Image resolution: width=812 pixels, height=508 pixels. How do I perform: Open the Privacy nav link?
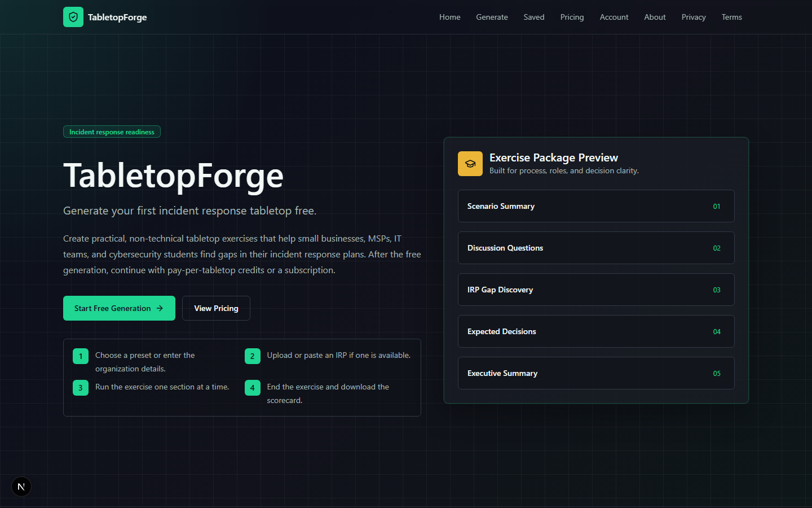click(x=694, y=17)
